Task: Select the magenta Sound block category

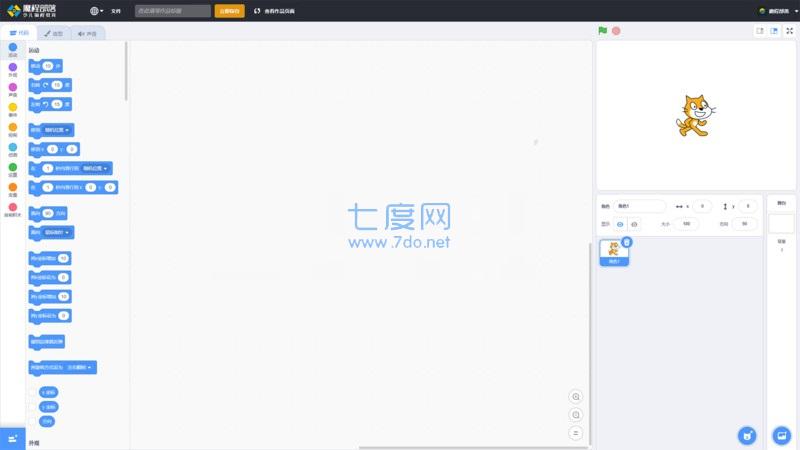Action: pos(13,90)
